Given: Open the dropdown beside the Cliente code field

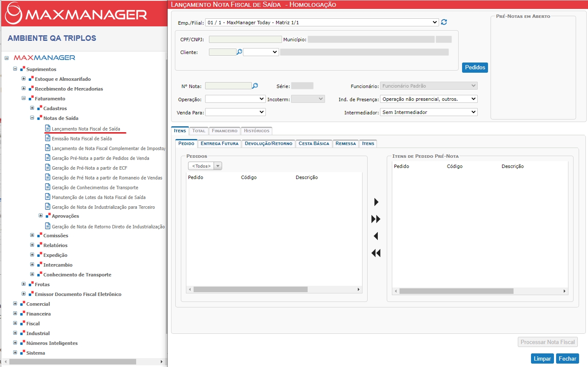Looking at the screenshot, I should click(261, 52).
